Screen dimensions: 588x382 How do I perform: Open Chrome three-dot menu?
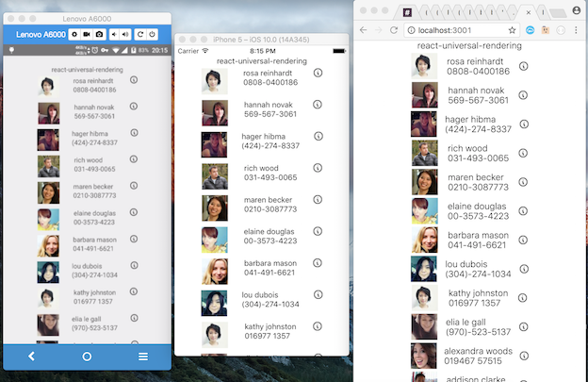click(x=576, y=30)
